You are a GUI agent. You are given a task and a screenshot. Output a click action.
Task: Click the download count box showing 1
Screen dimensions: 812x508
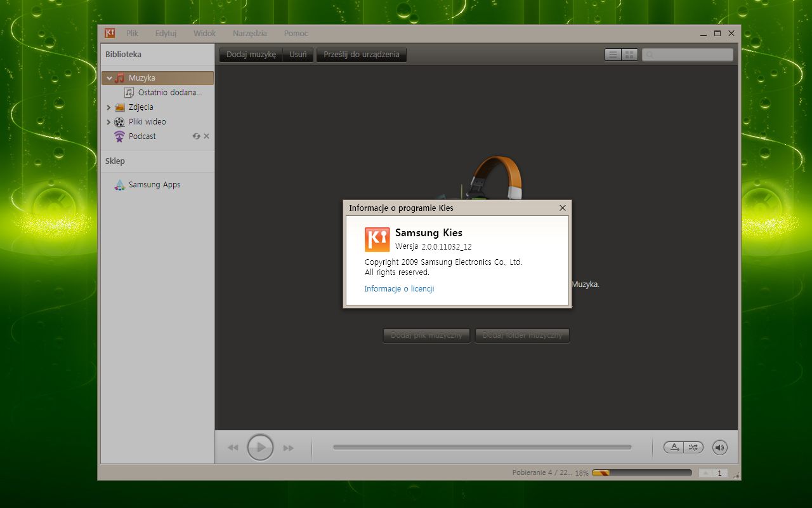[720, 473]
